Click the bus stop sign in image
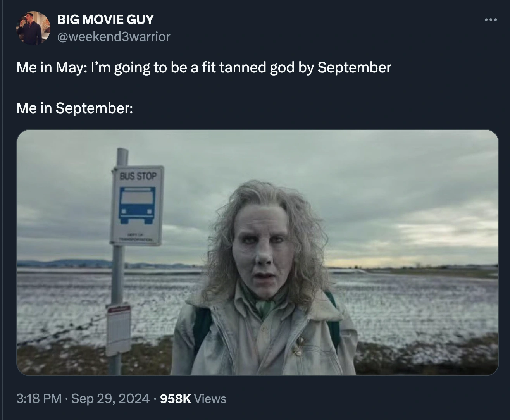 [x=137, y=205]
